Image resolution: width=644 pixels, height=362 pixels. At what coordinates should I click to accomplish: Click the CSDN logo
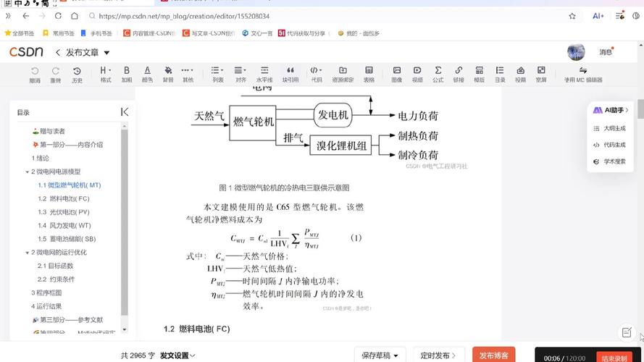[26, 51]
